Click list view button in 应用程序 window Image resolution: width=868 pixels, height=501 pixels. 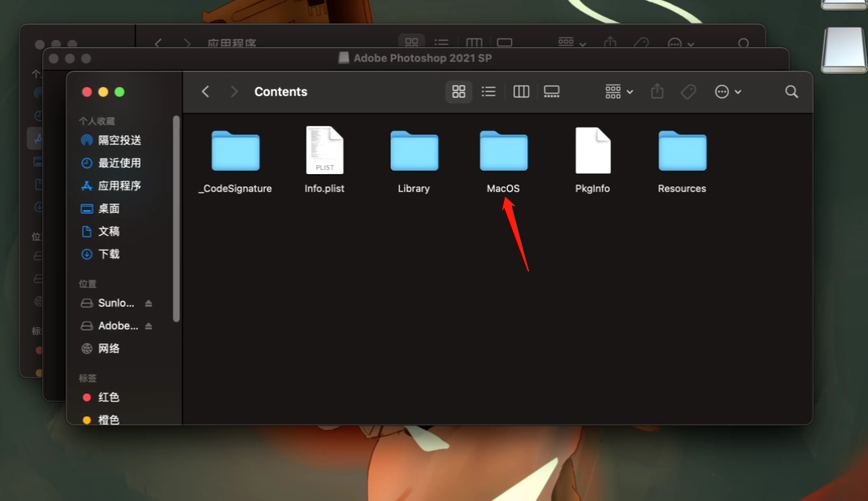[441, 42]
